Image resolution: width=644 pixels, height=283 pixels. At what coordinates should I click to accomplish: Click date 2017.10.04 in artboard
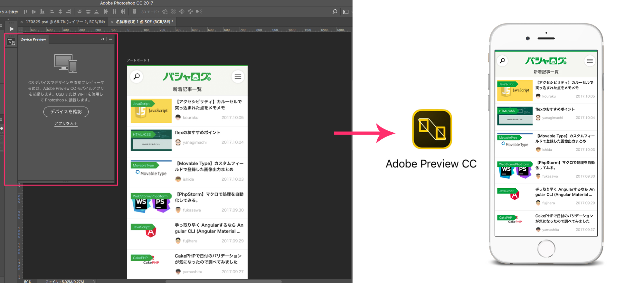(x=232, y=142)
